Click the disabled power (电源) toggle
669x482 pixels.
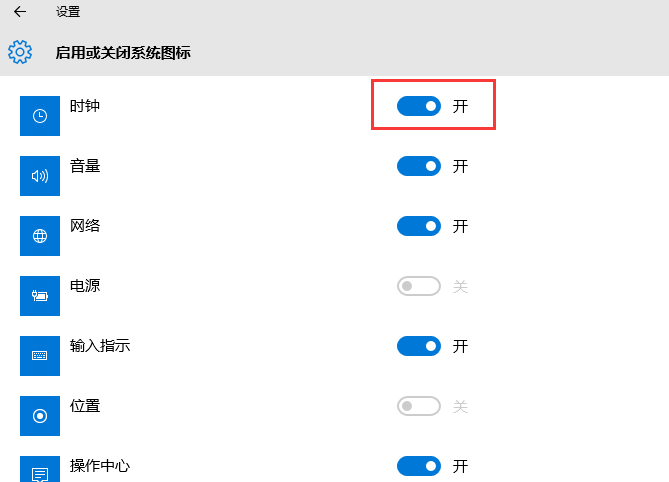(419, 286)
